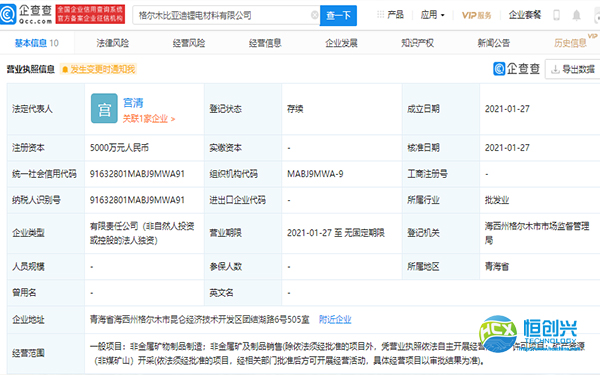This screenshot has height=375, width=600.
Task: Click 发生变更时通知我 alert button
Action: coord(98,69)
